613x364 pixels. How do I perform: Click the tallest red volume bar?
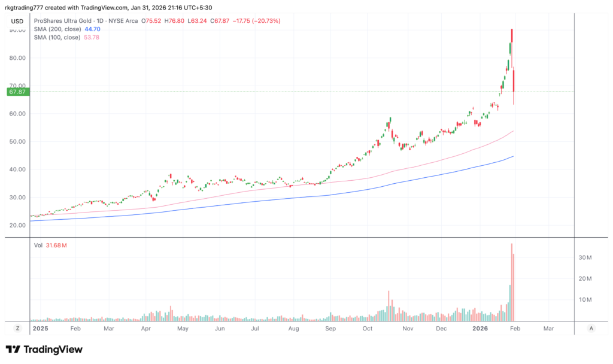[x=512, y=281]
